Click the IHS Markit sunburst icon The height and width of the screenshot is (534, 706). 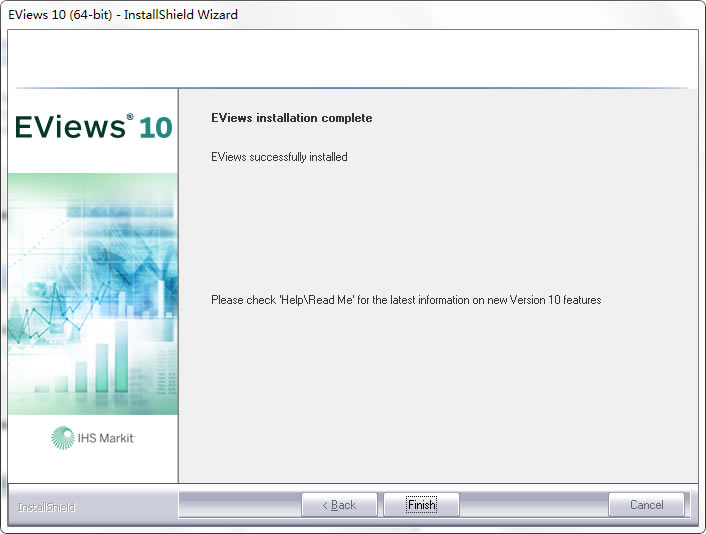click(63, 438)
